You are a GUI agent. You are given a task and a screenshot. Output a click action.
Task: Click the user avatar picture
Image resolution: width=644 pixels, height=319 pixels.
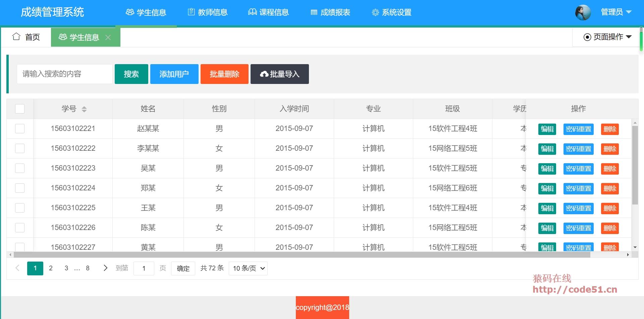(x=583, y=12)
